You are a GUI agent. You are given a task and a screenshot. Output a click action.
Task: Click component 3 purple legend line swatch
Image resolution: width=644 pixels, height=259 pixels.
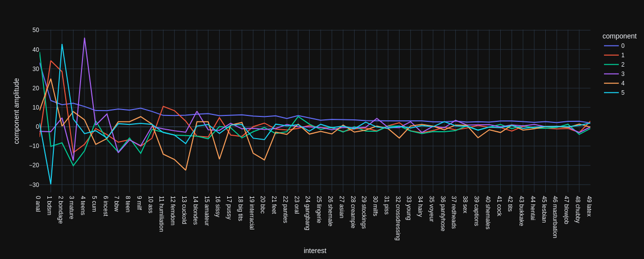(x=611, y=74)
